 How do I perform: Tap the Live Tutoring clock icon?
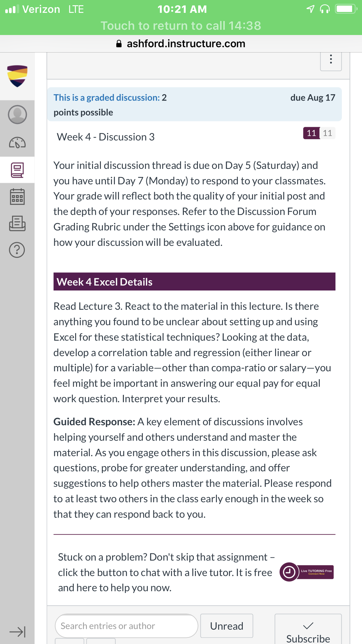click(x=289, y=572)
